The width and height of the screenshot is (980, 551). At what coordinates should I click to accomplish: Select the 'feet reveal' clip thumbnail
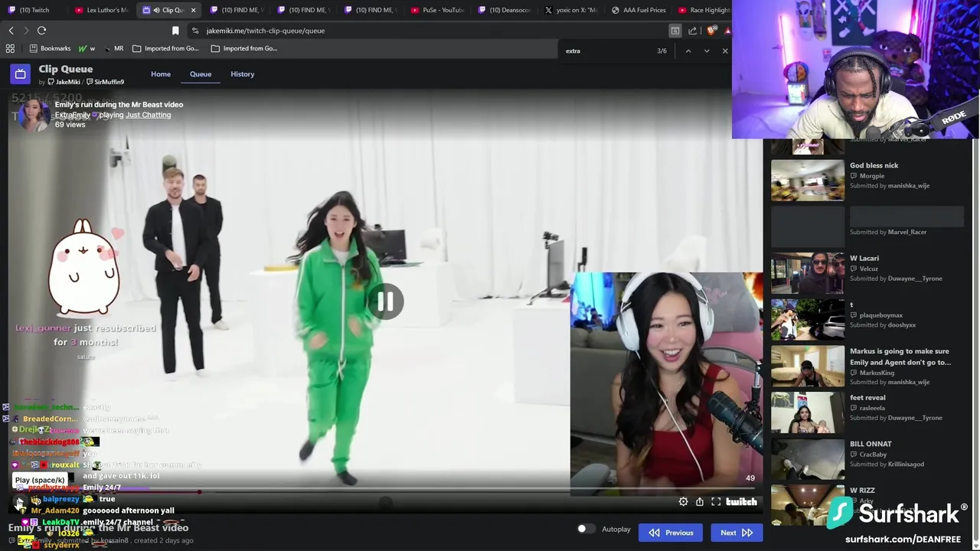click(808, 412)
